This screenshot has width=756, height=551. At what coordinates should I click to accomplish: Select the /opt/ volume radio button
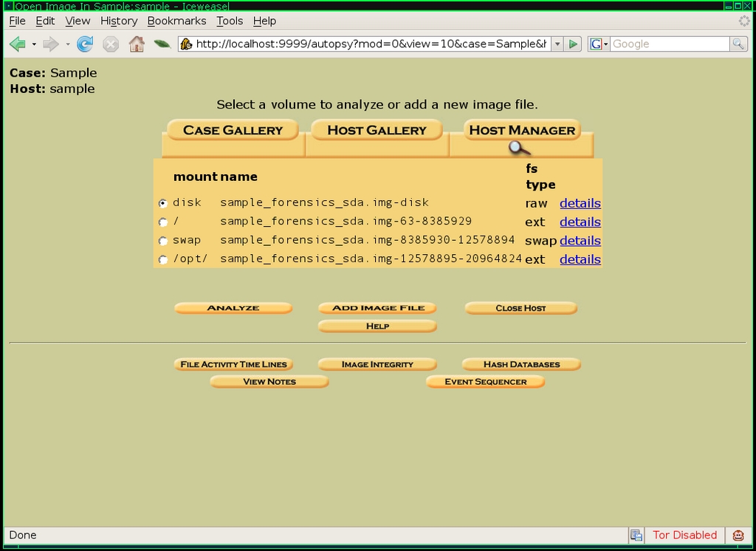163,260
